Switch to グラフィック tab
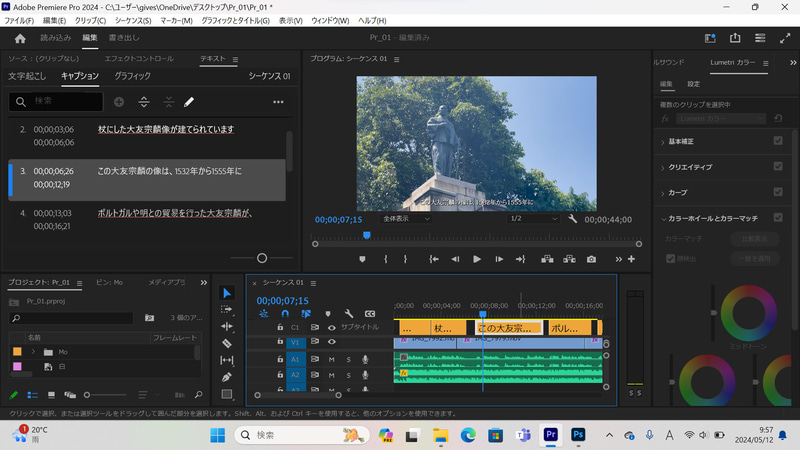 pyautogui.click(x=132, y=76)
